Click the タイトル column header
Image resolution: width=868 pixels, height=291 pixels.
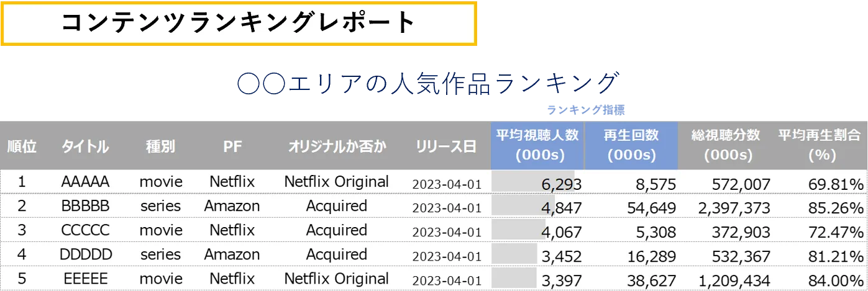[x=85, y=146]
